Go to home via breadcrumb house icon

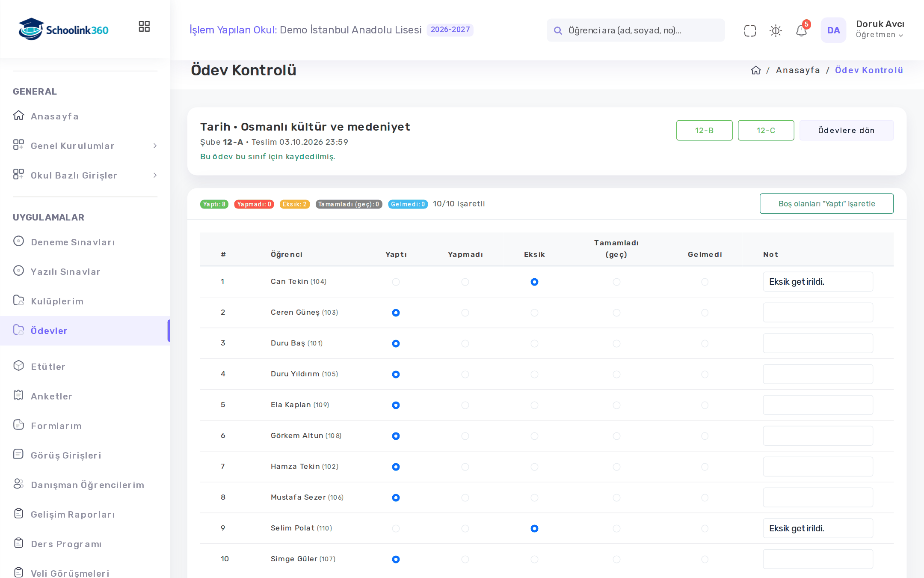[x=756, y=70]
